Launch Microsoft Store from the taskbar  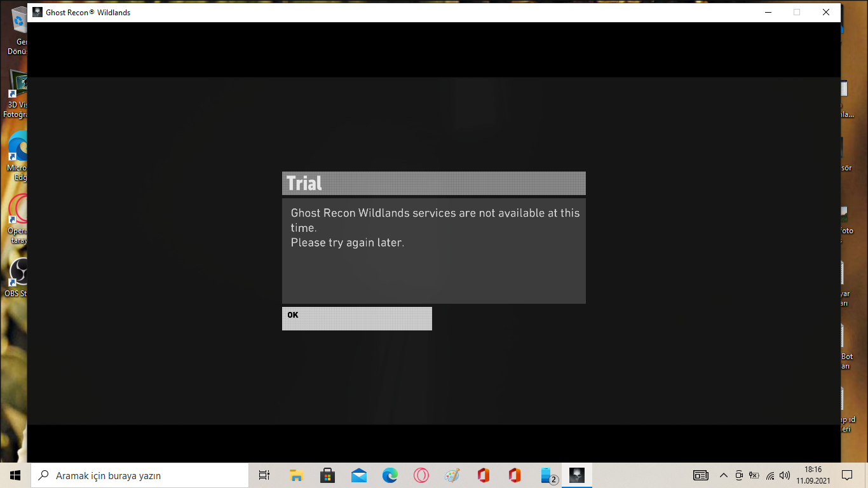327,475
